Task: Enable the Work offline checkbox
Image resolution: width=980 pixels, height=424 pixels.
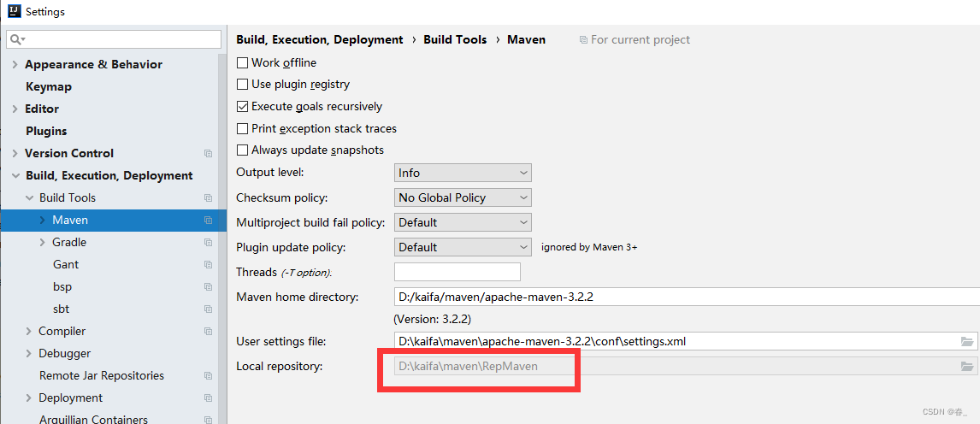Action: tap(243, 63)
